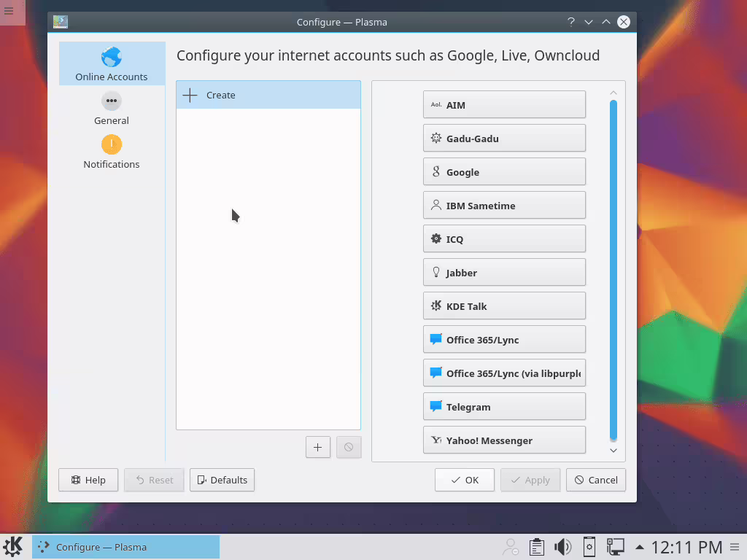747x560 pixels.
Task: Click the Reset button
Action: (x=154, y=480)
